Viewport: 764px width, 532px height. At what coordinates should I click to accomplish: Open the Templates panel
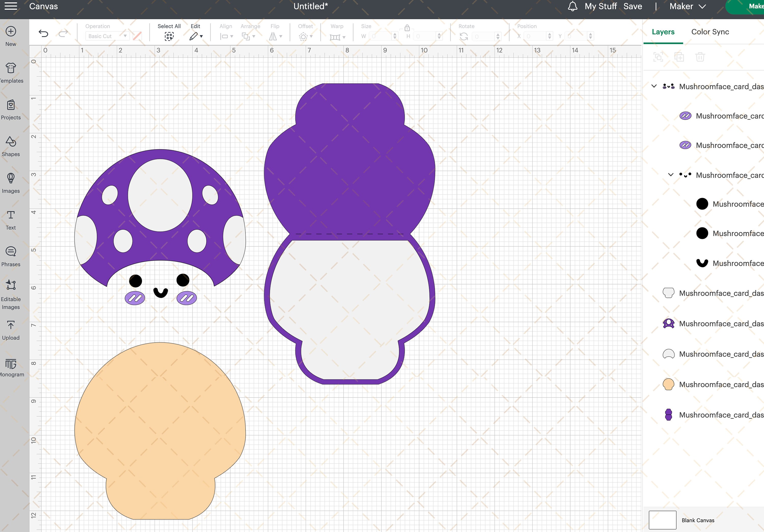click(10, 72)
